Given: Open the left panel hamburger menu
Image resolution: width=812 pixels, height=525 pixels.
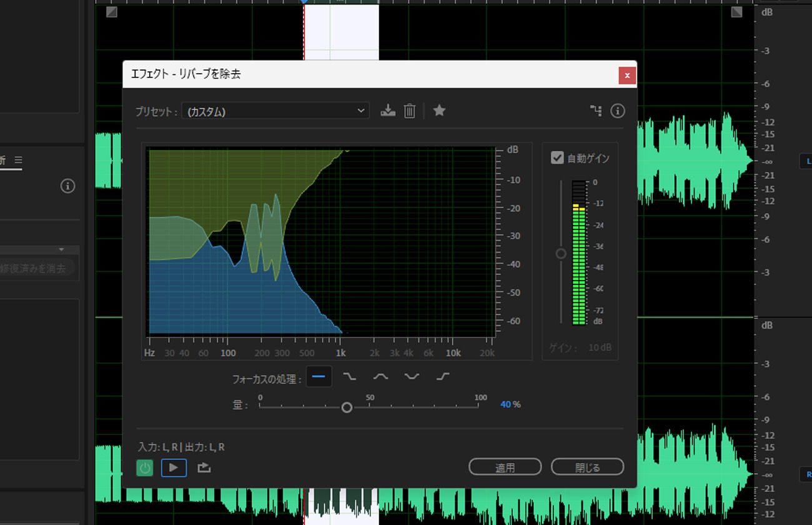Looking at the screenshot, I should pyautogui.click(x=18, y=161).
